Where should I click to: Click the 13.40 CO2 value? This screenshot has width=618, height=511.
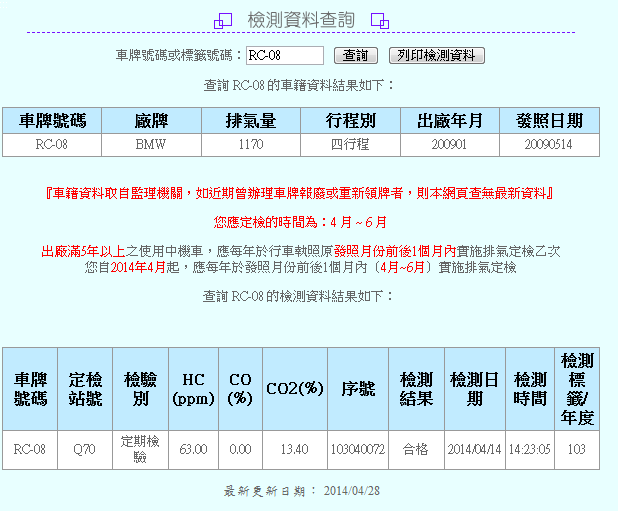pyautogui.click(x=295, y=450)
